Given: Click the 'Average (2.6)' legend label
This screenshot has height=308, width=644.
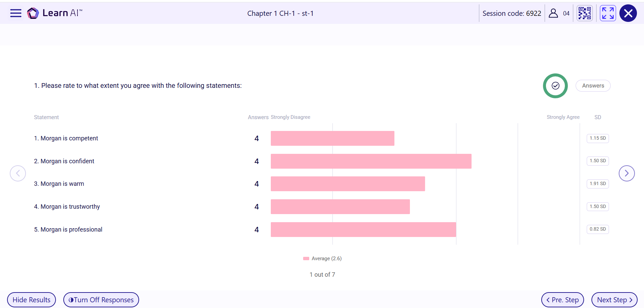Looking at the screenshot, I should click(327, 259).
